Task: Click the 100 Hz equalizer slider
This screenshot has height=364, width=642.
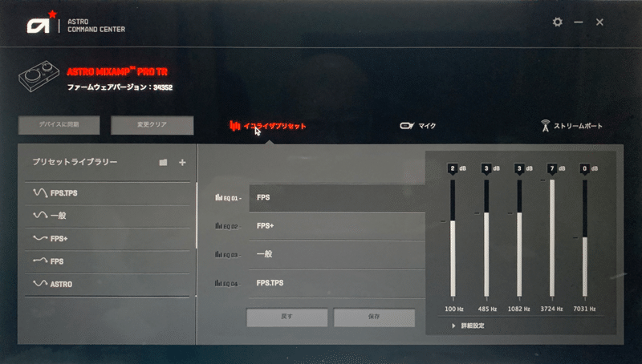Action: (453, 238)
